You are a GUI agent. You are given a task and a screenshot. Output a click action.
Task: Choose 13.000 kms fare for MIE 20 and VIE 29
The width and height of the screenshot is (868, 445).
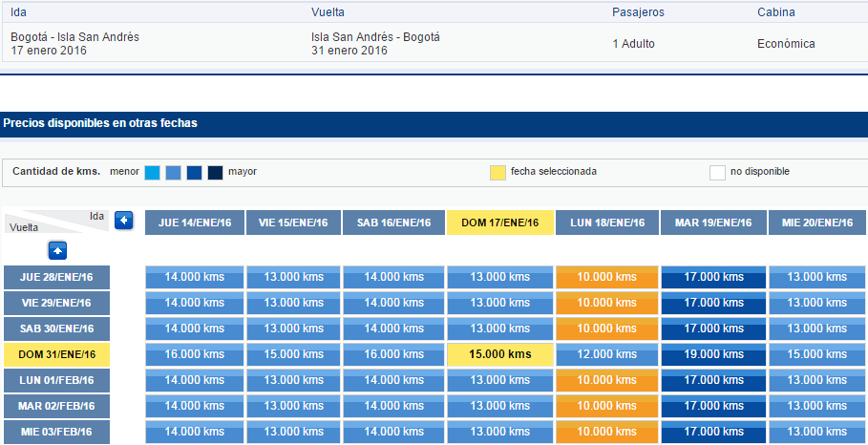pyautogui.click(x=817, y=303)
